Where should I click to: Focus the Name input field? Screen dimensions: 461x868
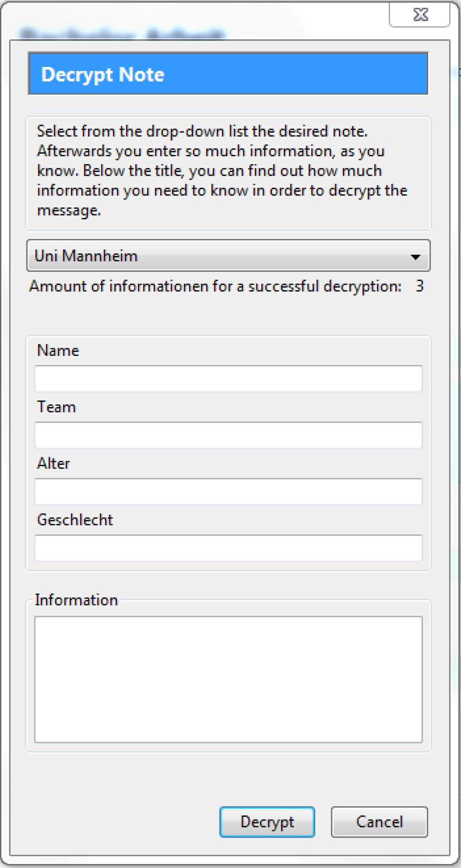click(x=228, y=379)
